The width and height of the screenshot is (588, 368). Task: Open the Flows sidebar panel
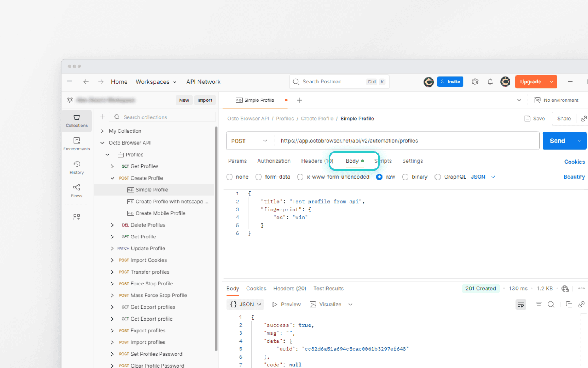point(77,191)
